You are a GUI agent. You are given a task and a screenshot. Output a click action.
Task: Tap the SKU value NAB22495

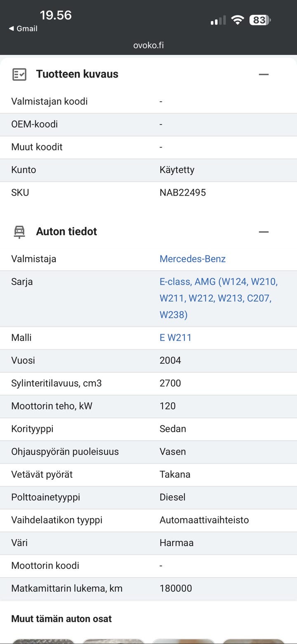pyautogui.click(x=183, y=192)
